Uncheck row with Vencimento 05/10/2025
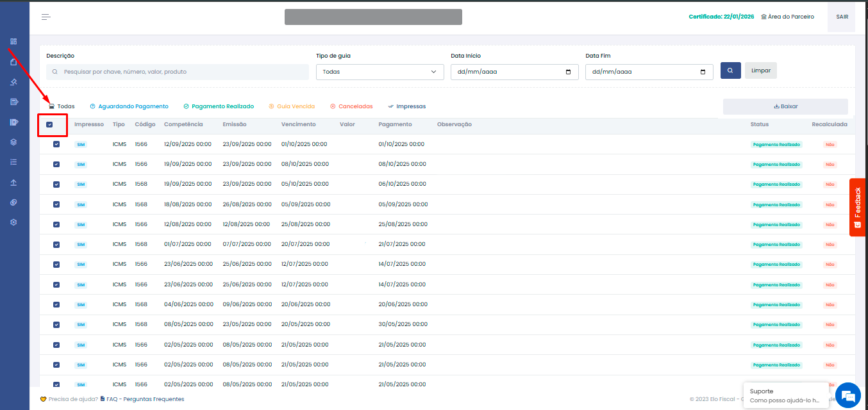The width and height of the screenshot is (868, 410). pos(56,184)
